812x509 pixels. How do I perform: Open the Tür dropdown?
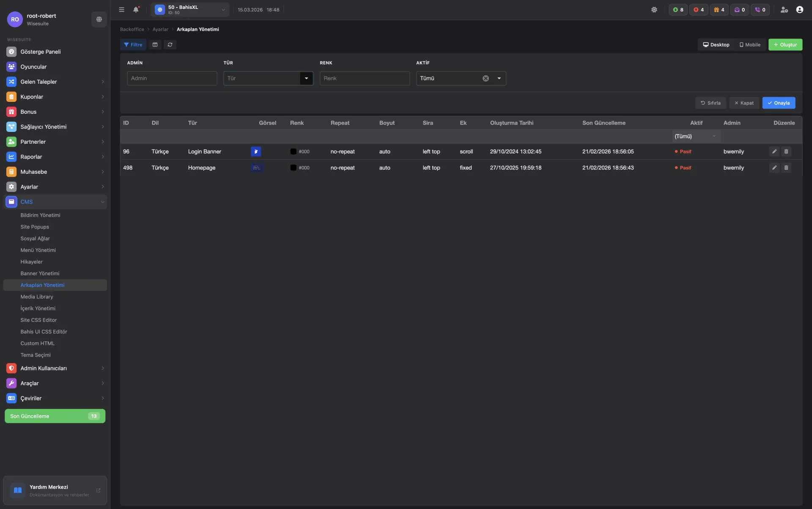[306, 78]
